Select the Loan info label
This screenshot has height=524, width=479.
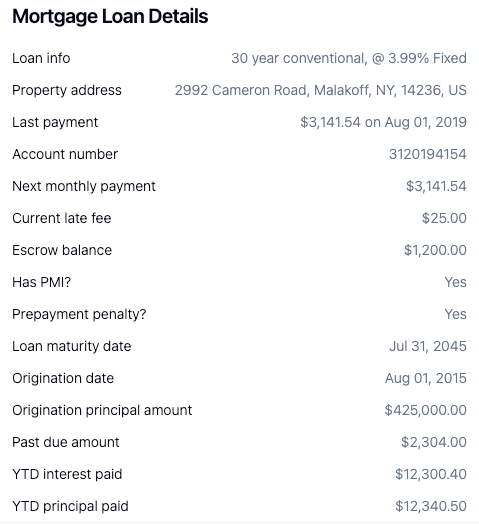click(41, 58)
